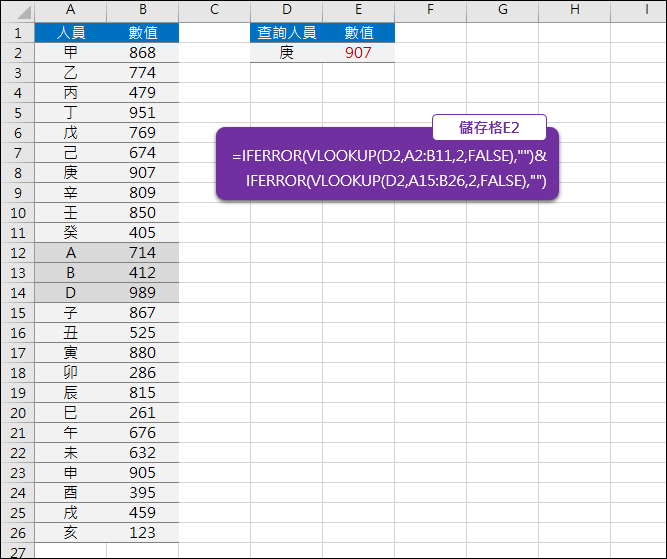This screenshot has width=667, height=559.
Task: Select column D header
Action: tap(286, 11)
